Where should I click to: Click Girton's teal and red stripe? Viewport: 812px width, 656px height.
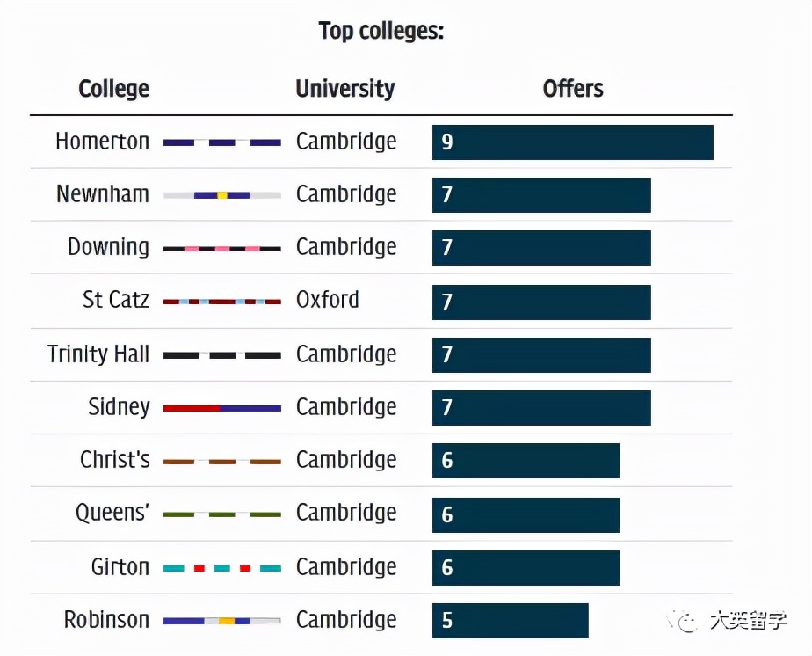pos(222,568)
